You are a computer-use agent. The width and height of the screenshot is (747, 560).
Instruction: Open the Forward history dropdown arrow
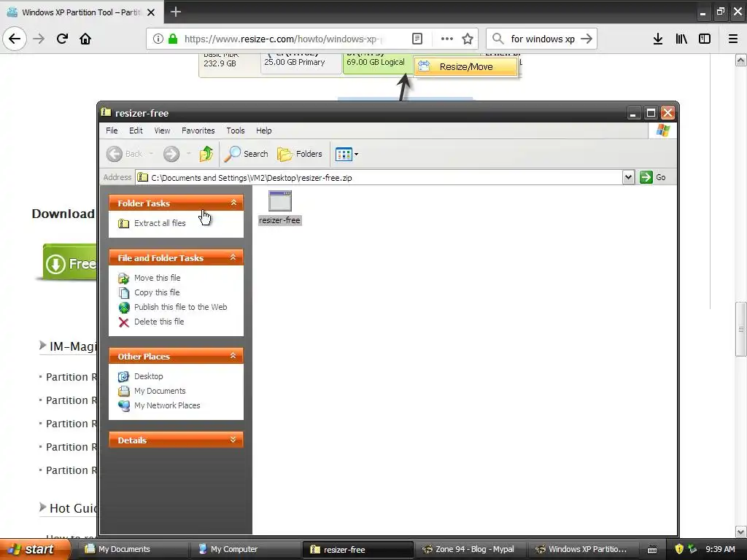[189, 154]
